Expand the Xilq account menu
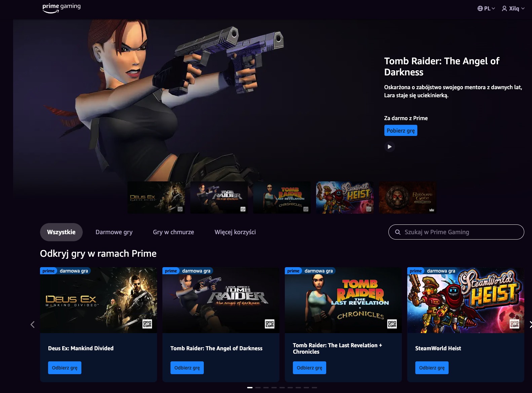The image size is (532, 393). (513, 8)
